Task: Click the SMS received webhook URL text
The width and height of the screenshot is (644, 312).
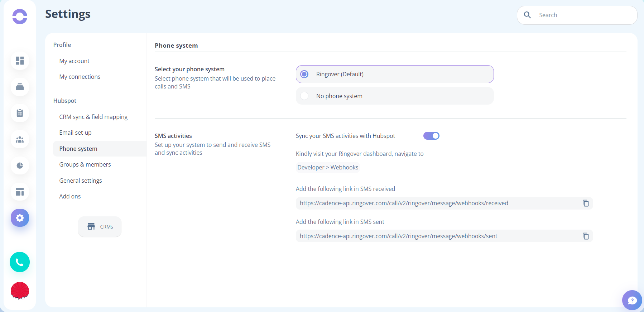Action: click(x=404, y=203)
